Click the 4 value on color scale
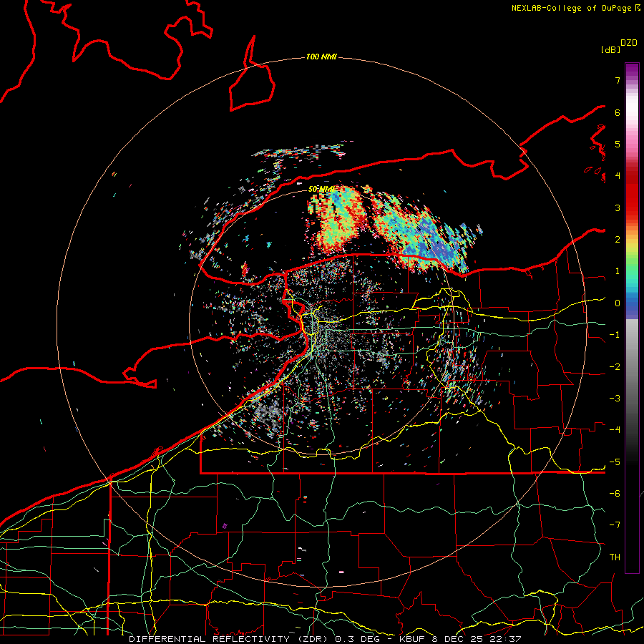 [618, 176]
